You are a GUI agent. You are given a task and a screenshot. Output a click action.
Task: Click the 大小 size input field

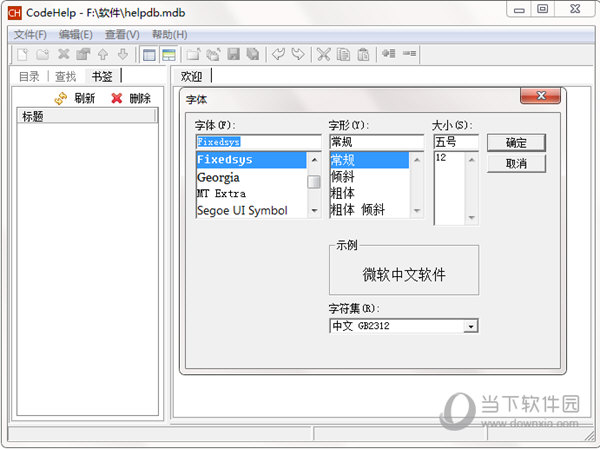point(456,142)
